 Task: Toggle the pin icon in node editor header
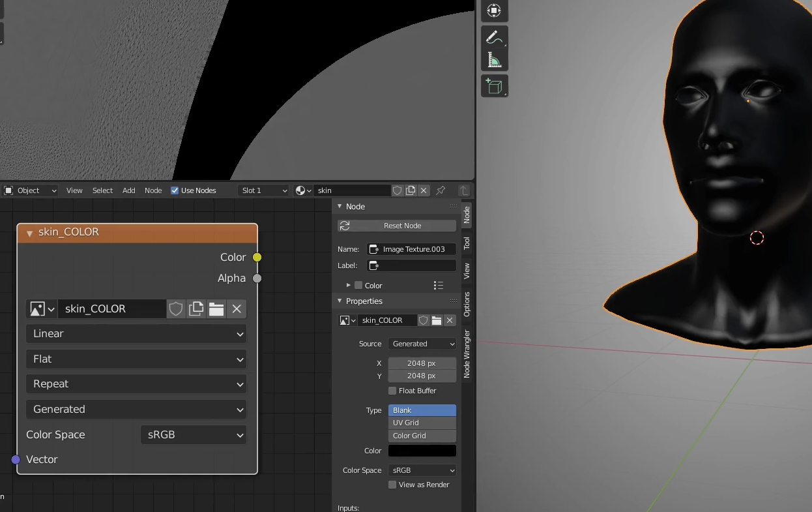tap(441, 190)
